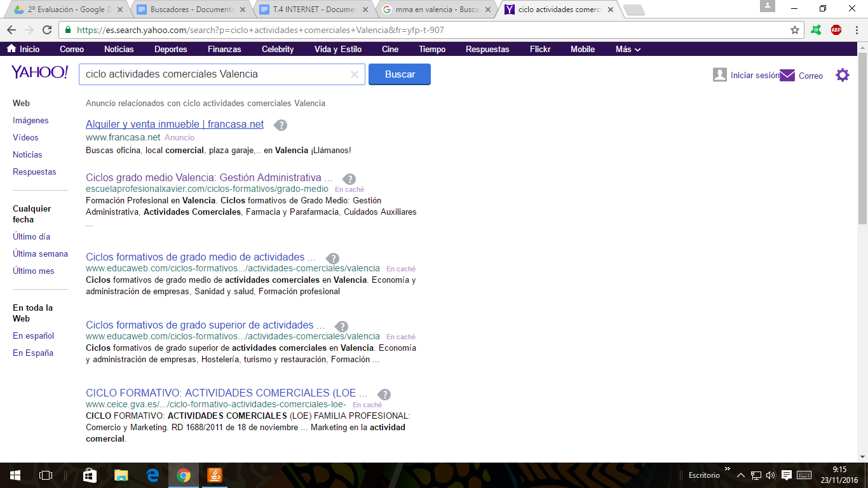The height and width of the screenshot is (488, 868).
Task: Click info icon beside francasa.net ad
Action: click(x=280, y=125)
